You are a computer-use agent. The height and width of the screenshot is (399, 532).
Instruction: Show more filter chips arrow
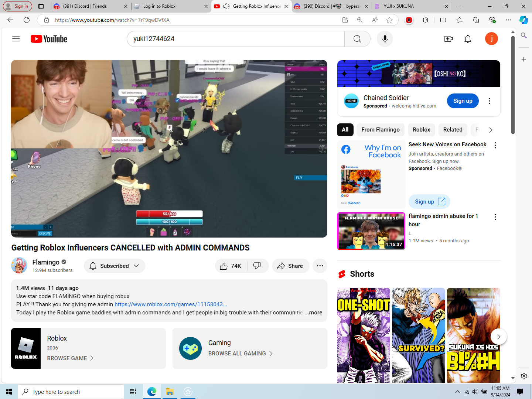491,130
